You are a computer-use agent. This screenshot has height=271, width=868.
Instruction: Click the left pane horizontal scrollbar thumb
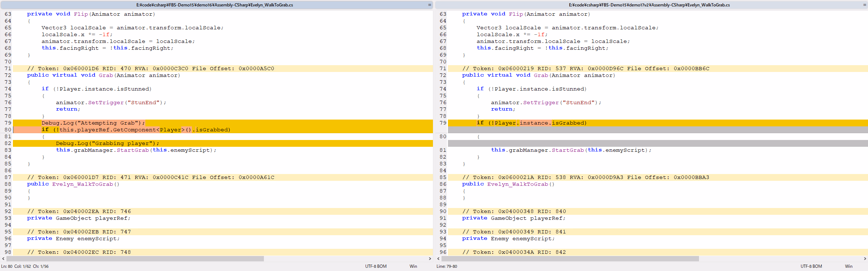point(135,258)
